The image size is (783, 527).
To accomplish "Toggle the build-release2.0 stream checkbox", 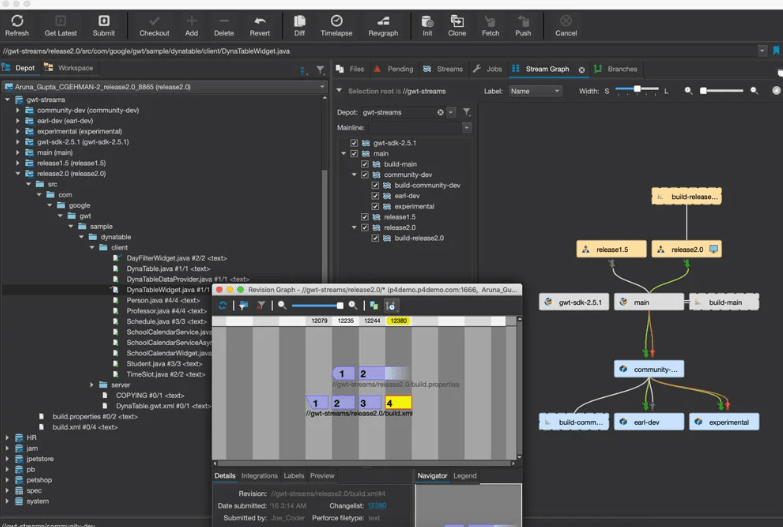I will [375, 238].
